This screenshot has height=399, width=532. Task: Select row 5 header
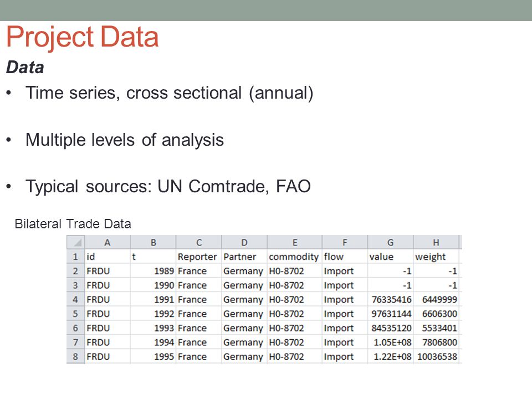coord(76,314)
